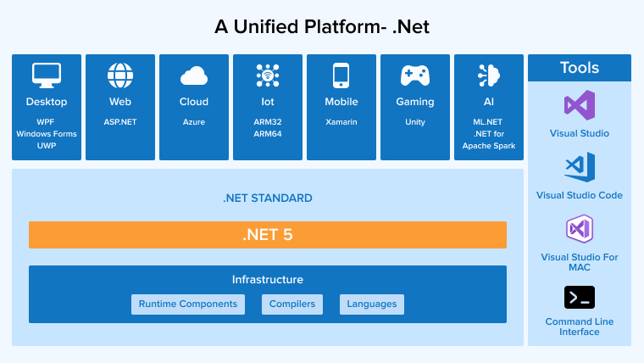The height and width of the screenshot is (363, 644).
Task: Click the ML.NET text
Action: pos(487,122)
